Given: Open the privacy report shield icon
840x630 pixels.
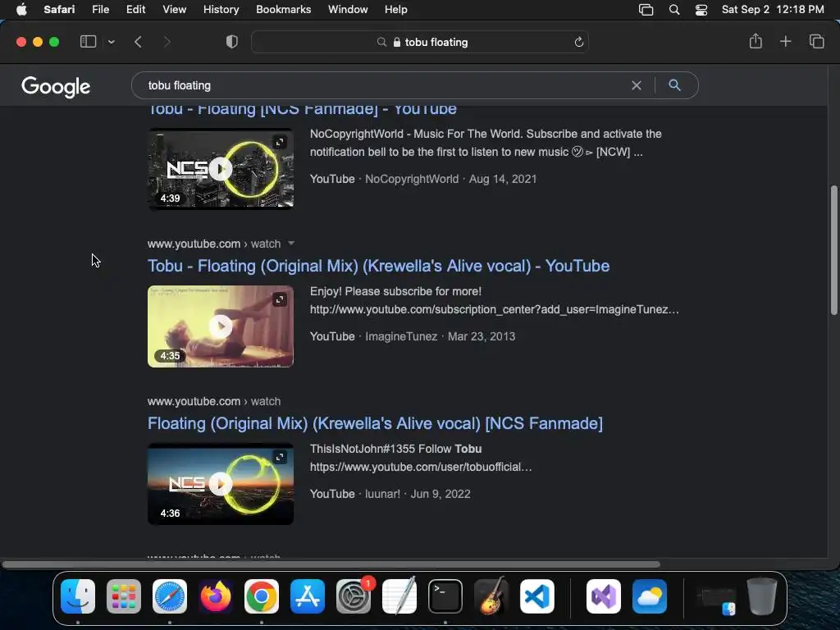Looking at the screenshot, I should pyautogui.click(x=232, y=42).
